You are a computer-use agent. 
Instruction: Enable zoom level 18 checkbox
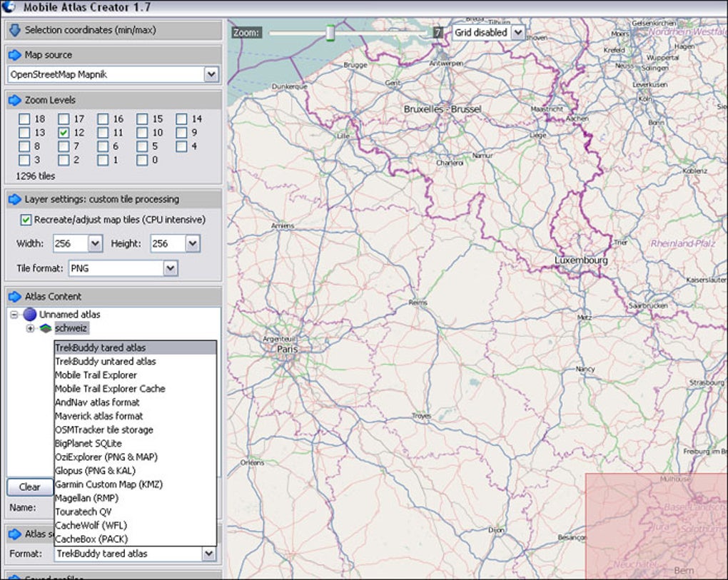coord(24,119)
